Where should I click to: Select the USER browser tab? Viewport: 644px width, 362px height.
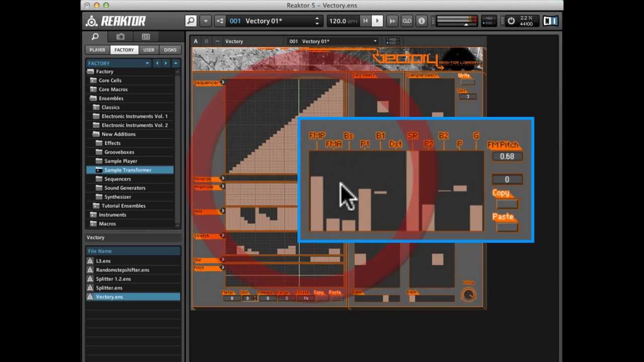coord(148,50)
